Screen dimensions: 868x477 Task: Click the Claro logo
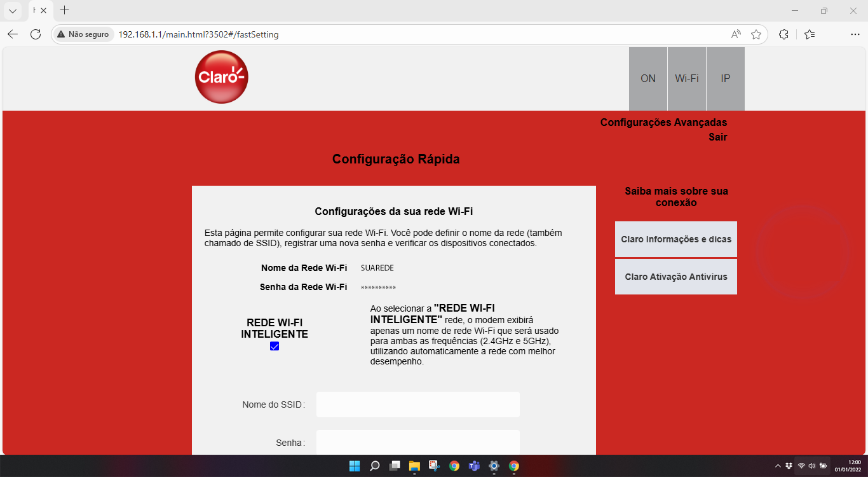click(x=221, y=77)
